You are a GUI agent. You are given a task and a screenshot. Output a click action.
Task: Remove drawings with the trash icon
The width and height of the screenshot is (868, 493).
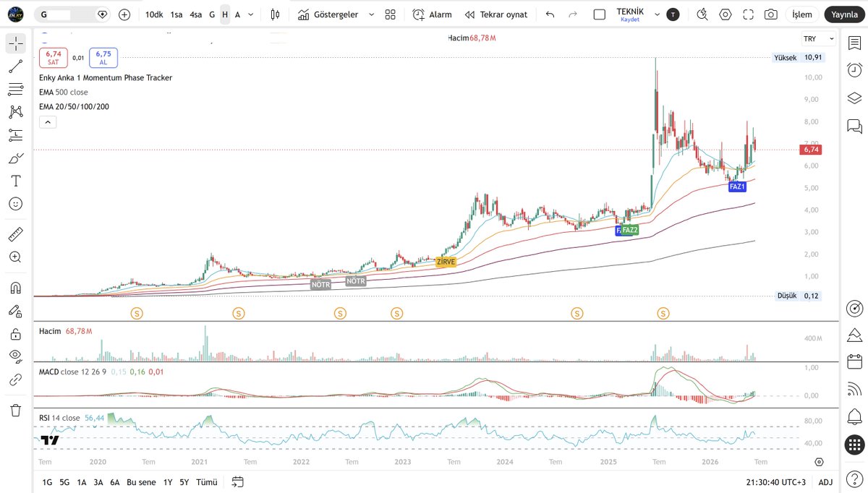coord(16,410)
